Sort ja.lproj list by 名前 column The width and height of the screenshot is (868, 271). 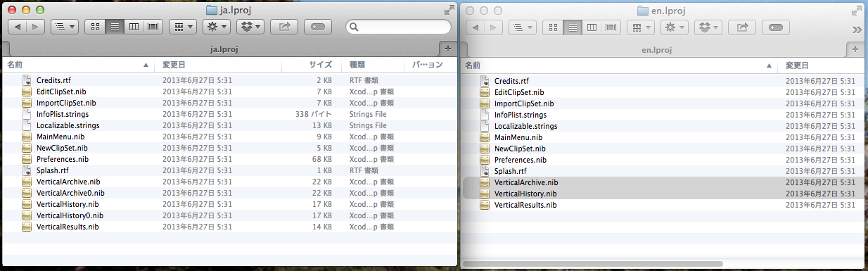click(x=79, y=65)
